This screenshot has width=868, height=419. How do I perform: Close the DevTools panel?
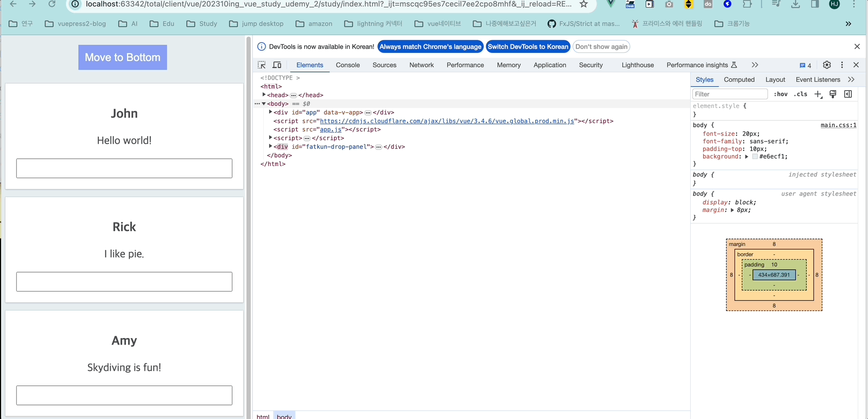point(856,65)
